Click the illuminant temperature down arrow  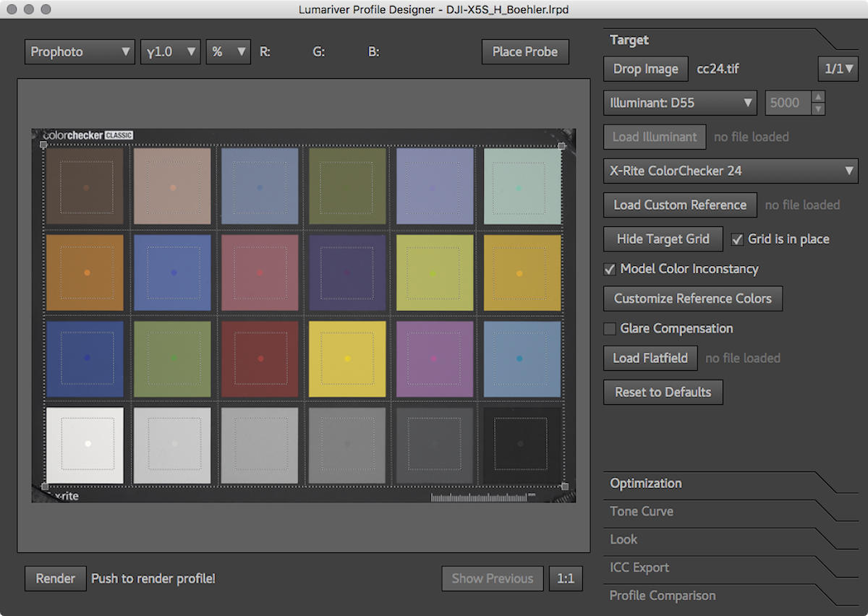[818, 109]
